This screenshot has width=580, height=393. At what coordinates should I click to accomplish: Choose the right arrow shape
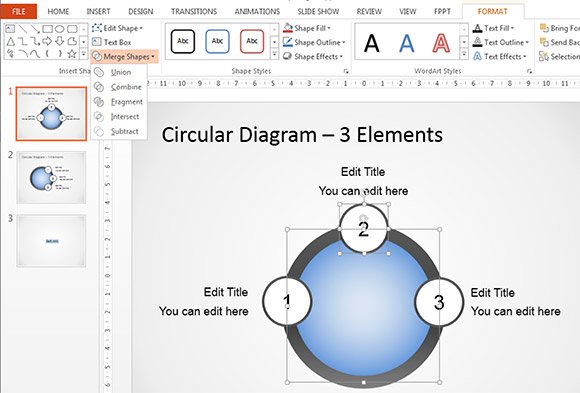(x=47, y=41)
